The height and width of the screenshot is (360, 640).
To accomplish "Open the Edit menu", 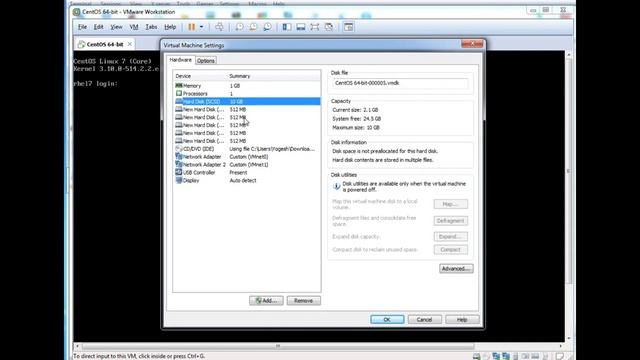I will (98, 27).
